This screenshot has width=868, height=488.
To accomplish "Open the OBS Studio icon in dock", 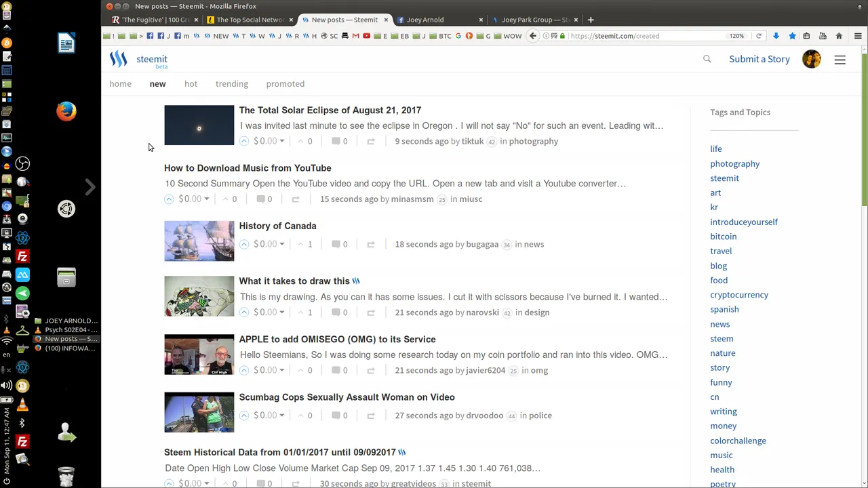I will click(x=22, y=164).
